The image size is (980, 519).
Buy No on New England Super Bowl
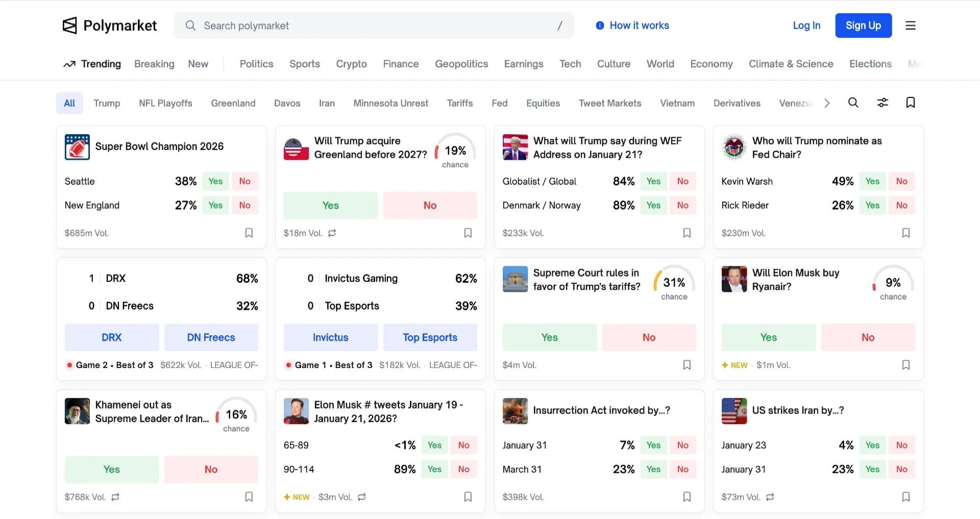tap(245, 205)
